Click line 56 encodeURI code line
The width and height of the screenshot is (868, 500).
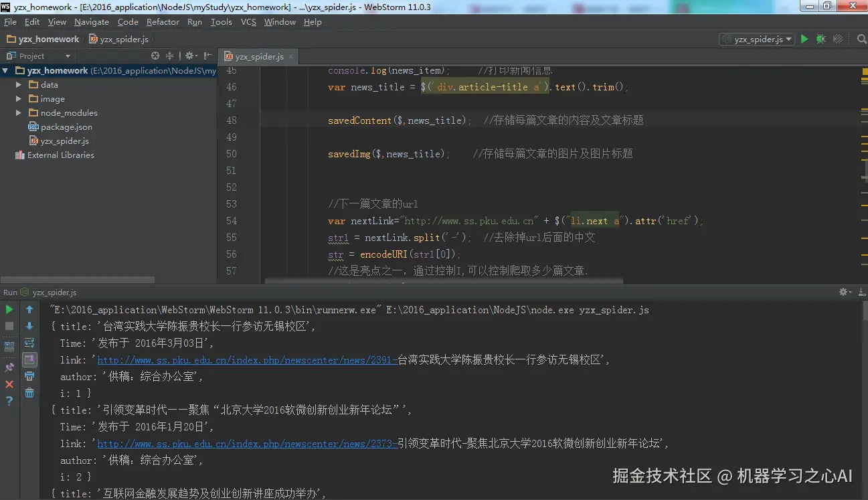click(394, 254)
